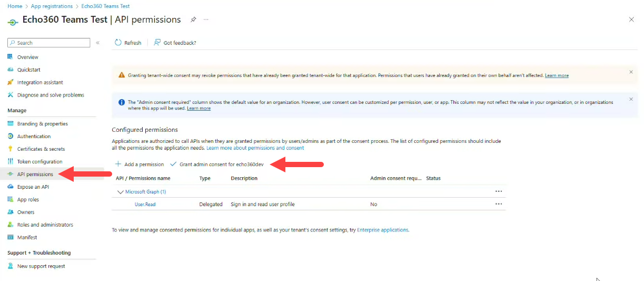The image size is (644, 281).
Task: Click the Owners people icon
Action: (x=11, y=212)
